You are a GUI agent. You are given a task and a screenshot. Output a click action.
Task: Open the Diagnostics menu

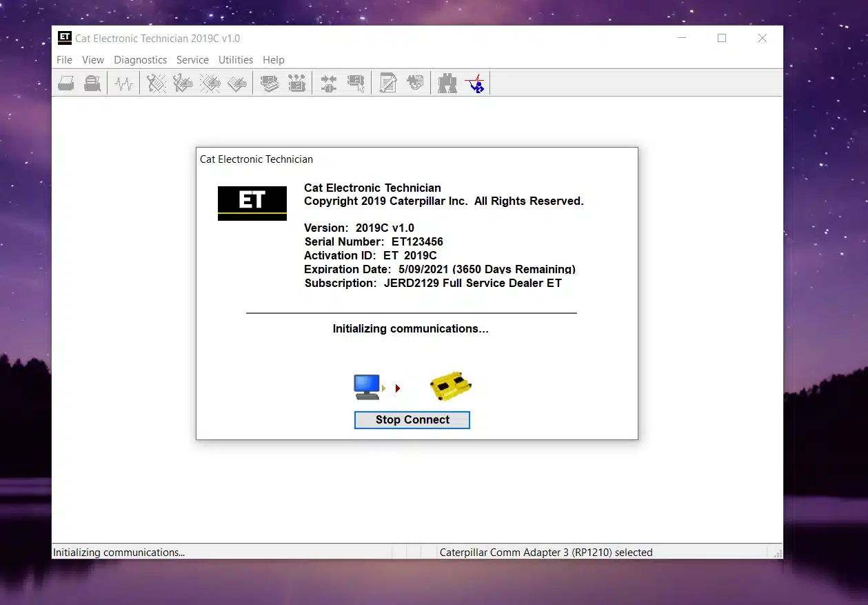140,60
